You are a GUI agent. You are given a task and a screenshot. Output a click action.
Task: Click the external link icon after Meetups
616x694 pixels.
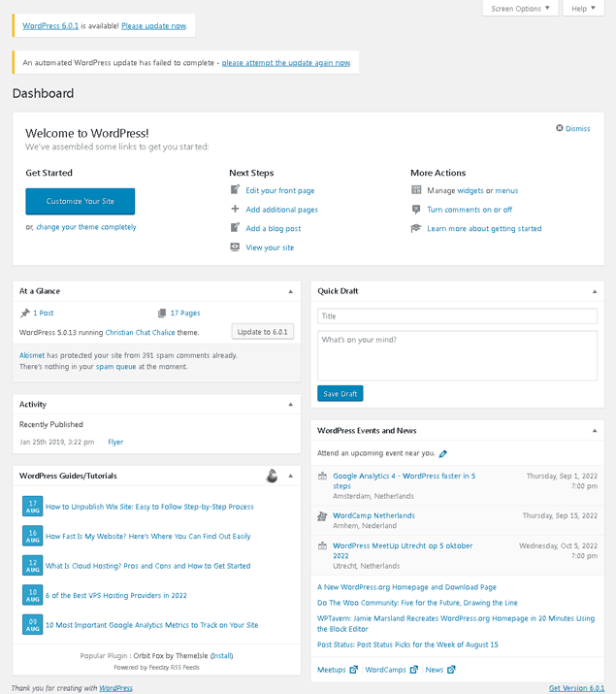(x=353, y=669)
